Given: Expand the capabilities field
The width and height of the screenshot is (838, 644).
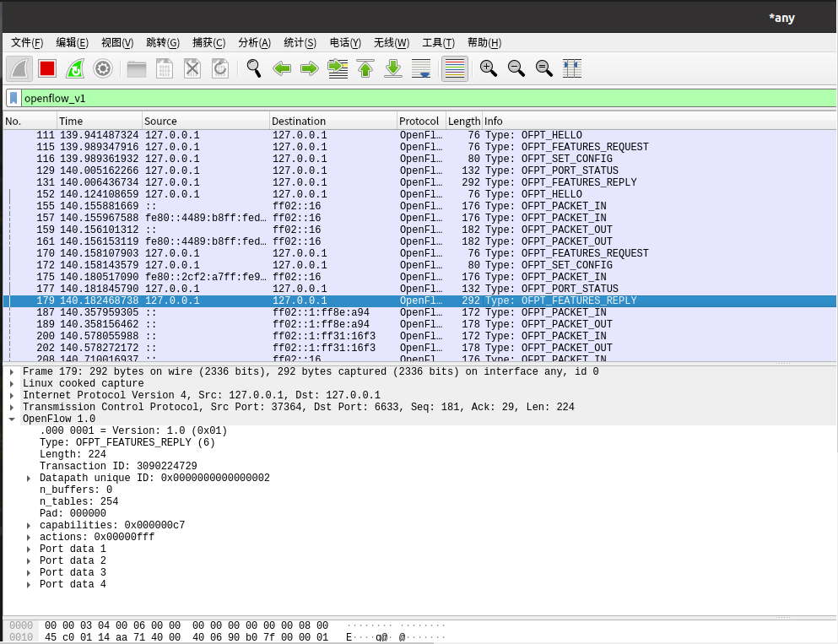Looking at the screenshot, I should pyautogui.click(x=30, y=525).
